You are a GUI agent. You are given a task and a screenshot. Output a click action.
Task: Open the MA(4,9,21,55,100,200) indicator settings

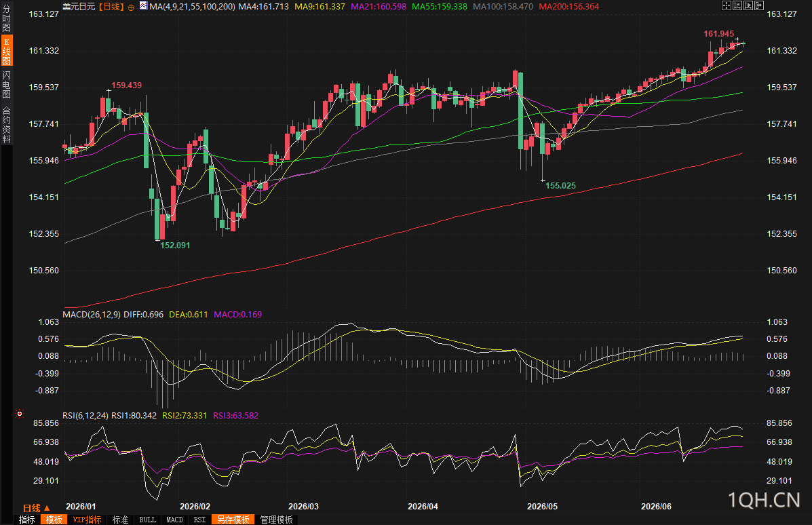pos(192,7)
